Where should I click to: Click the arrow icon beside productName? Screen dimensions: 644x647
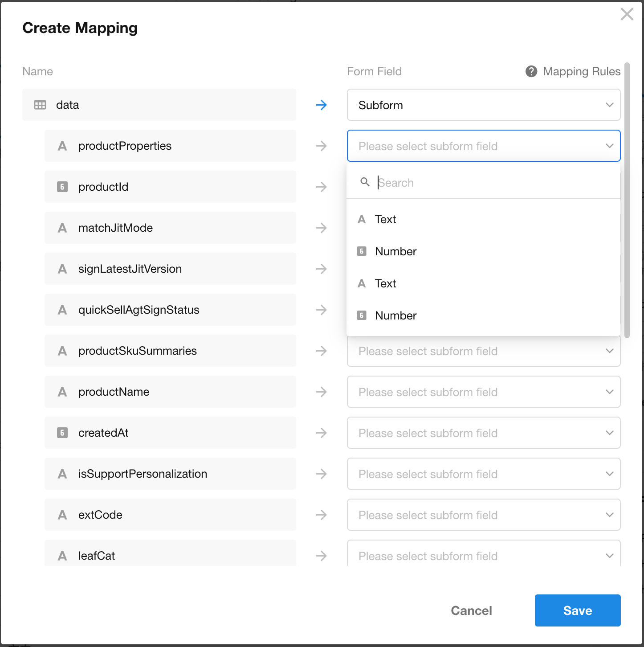tap(321, 392)
